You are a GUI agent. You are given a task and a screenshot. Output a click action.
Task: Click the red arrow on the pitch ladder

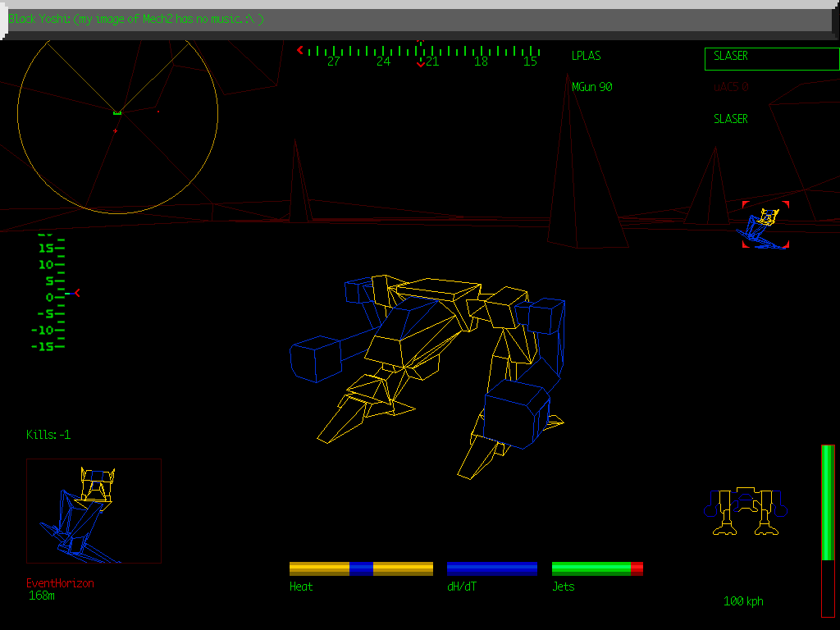[76, 292]
